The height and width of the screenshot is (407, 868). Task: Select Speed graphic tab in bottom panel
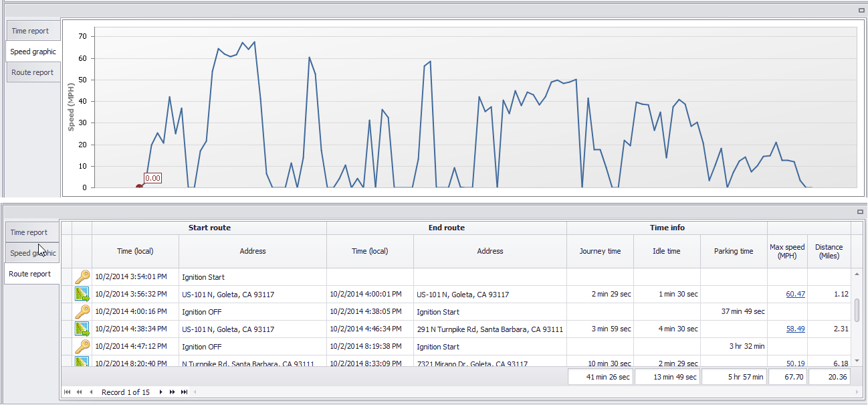[32, 253]
